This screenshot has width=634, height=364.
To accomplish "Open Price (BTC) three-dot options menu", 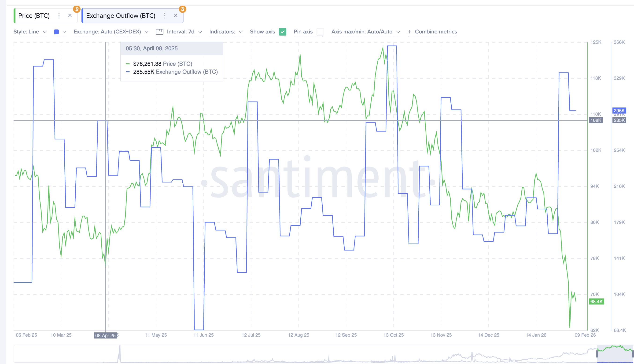I will click(x=59, y=16).
